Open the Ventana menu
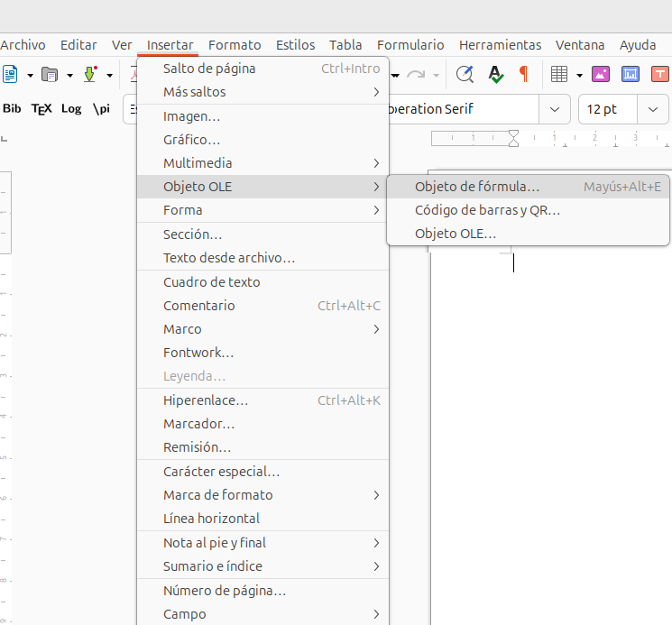 (580, 45)
